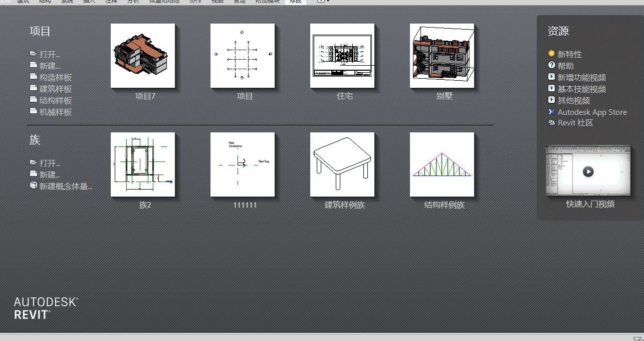
Task: Open the 族2 family thumbnail
Action: 143,164
